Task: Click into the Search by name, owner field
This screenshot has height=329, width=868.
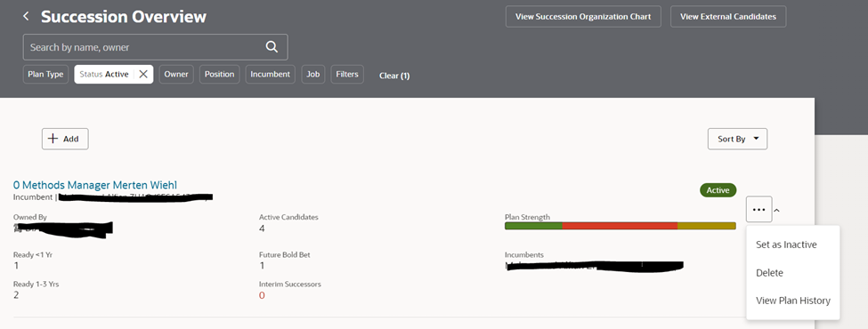Action: [144, 47]
